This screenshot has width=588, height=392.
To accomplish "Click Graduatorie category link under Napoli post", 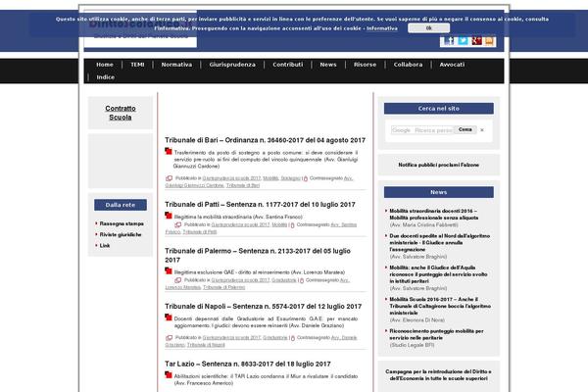I will (x=274, y=337).
